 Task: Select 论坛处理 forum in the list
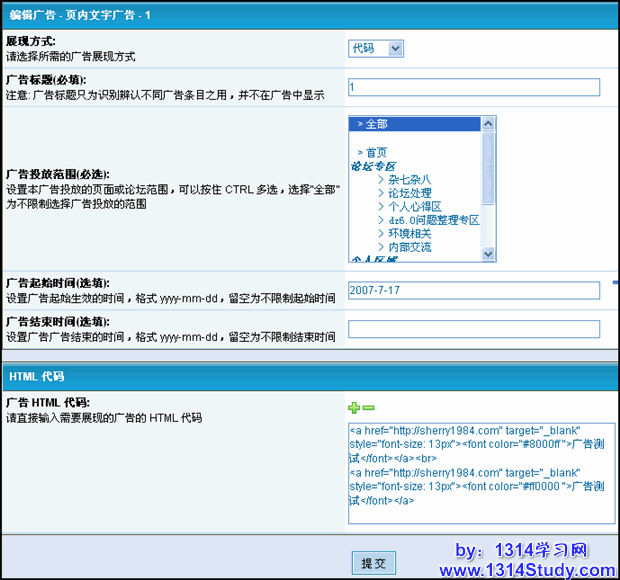click(x=409, y=193)
